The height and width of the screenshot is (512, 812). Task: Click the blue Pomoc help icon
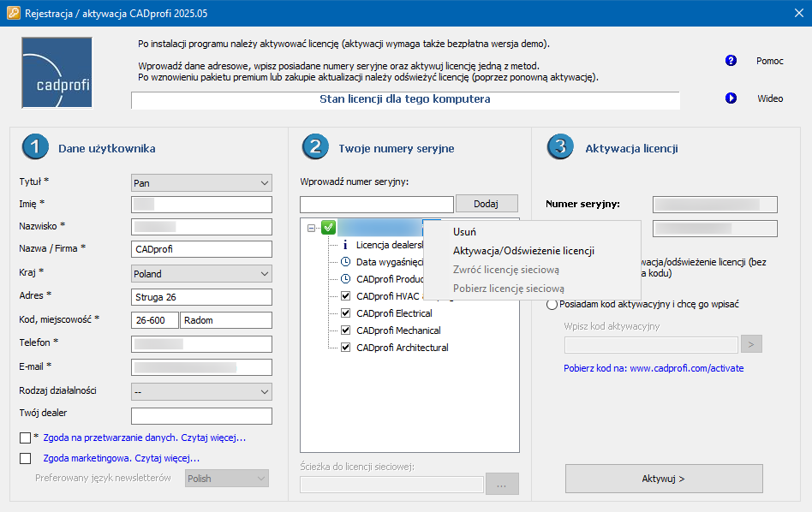(731, 61)
